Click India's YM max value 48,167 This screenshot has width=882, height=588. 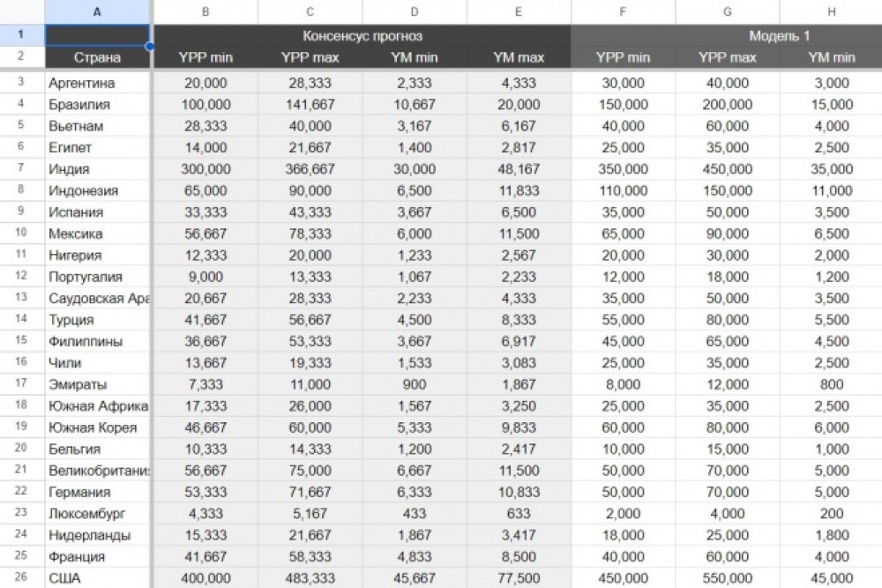coord(519,168)
